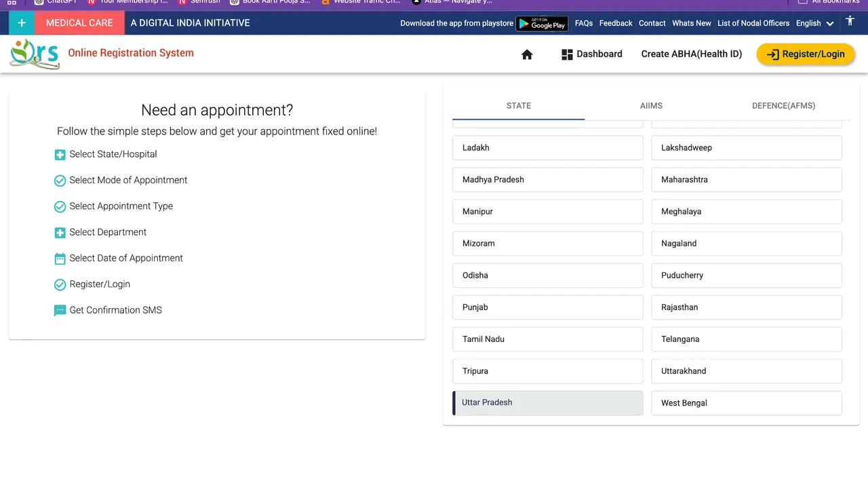Viewport: 868px width, 484px height.
Task: Open the Feedback link
Action: click(x=616, y=23)
